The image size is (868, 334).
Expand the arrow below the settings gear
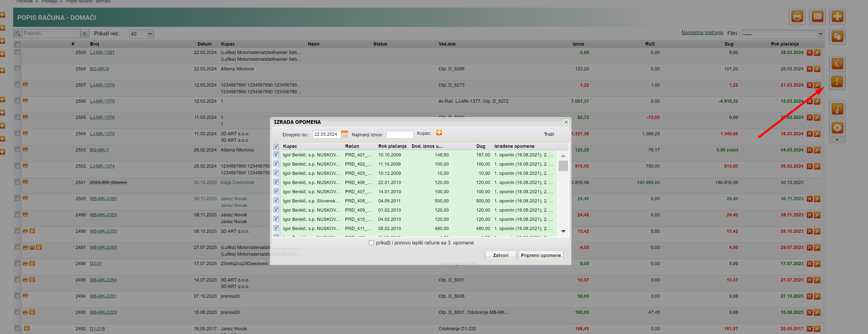pyautogui.click(x=837, y=140)
